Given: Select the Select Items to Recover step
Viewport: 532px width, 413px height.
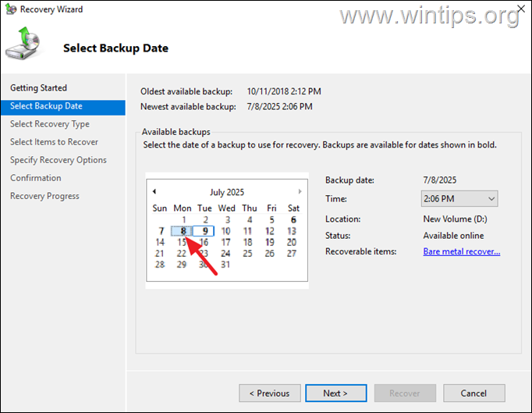Looking at the screenshot, I should [54, 142].
